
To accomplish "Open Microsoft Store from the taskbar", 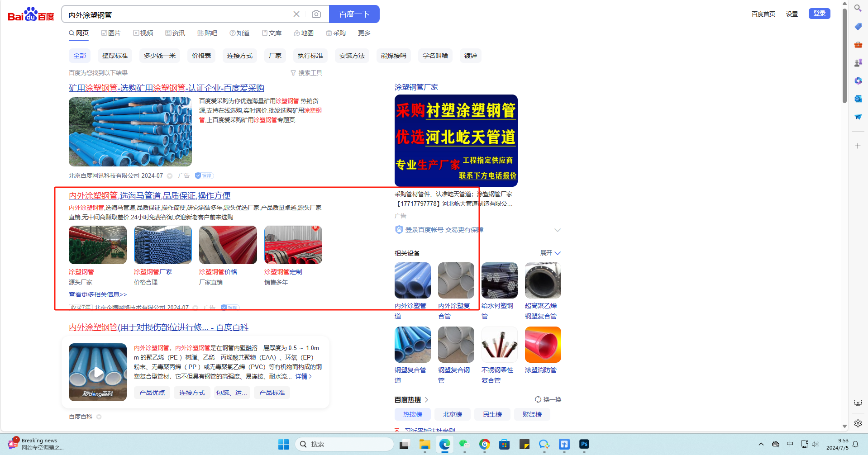I will point(504,444).
